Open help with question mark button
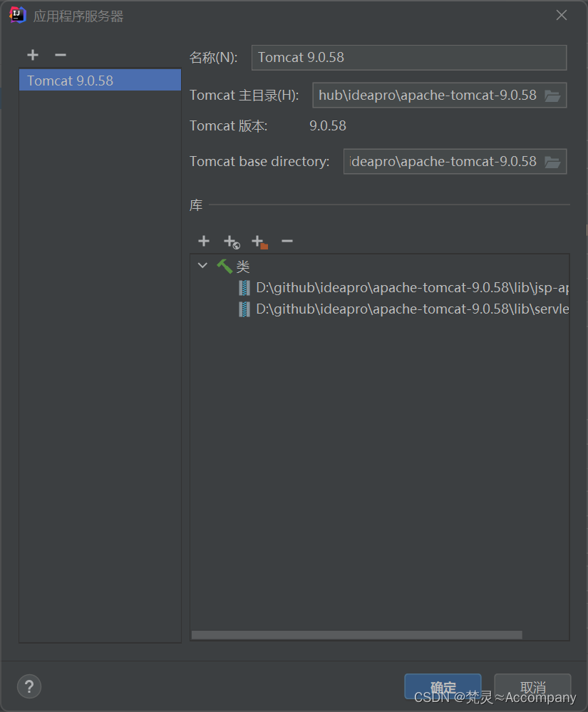This screenshot has width=588, height=712. [x=29, y=686]
